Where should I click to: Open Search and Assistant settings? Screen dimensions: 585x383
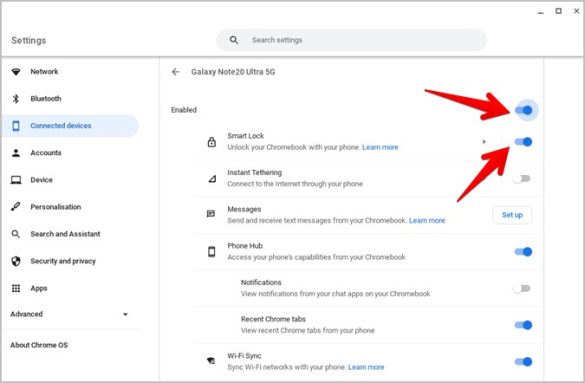[65, 234]
